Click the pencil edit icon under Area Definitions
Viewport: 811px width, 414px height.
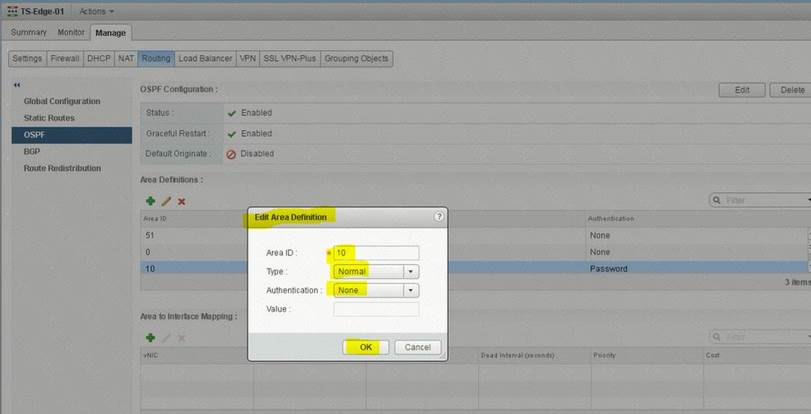[165, 201]
